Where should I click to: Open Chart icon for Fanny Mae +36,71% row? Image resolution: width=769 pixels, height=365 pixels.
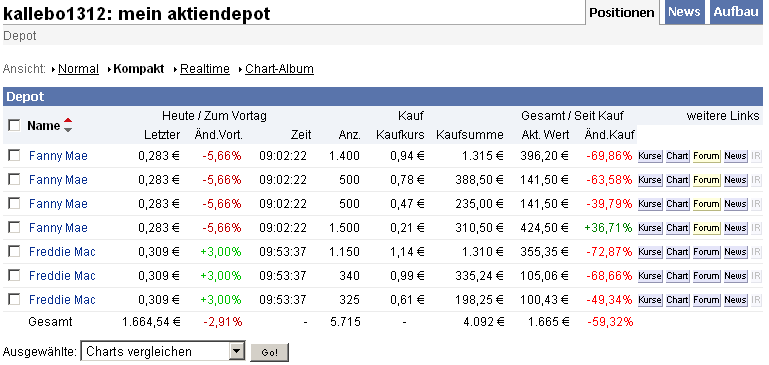tap(677, 228)
